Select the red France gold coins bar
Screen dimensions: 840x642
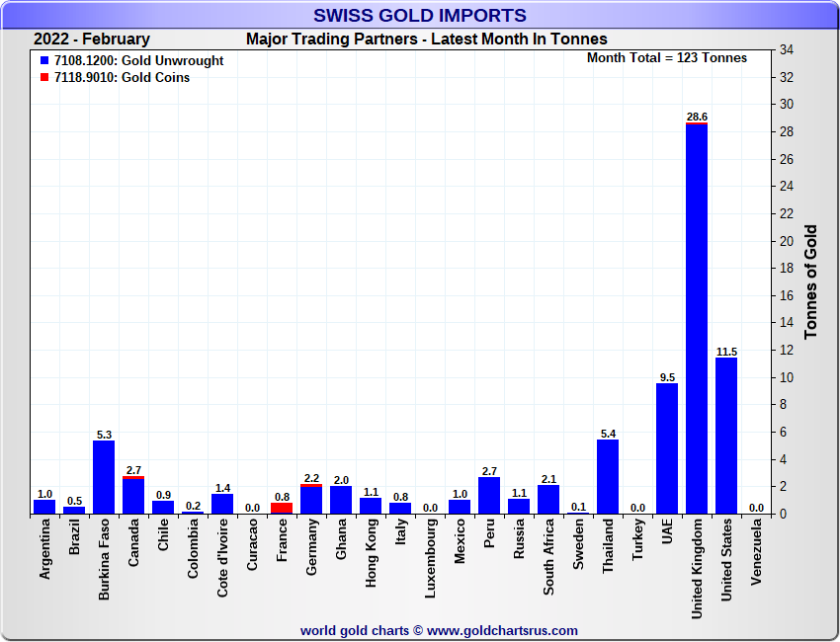coord(282,508)
